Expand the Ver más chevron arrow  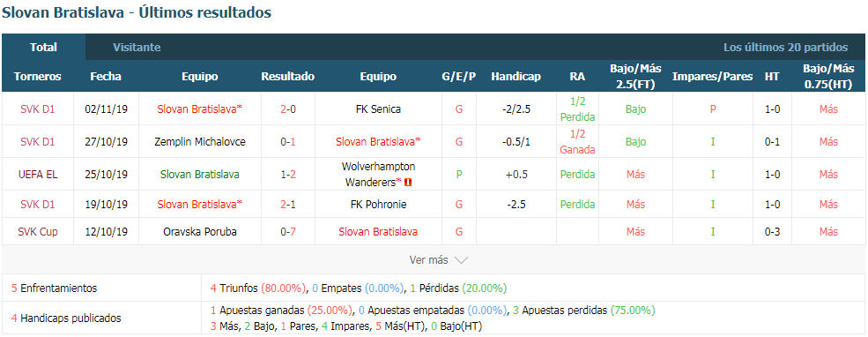click(x=461, y=260)
